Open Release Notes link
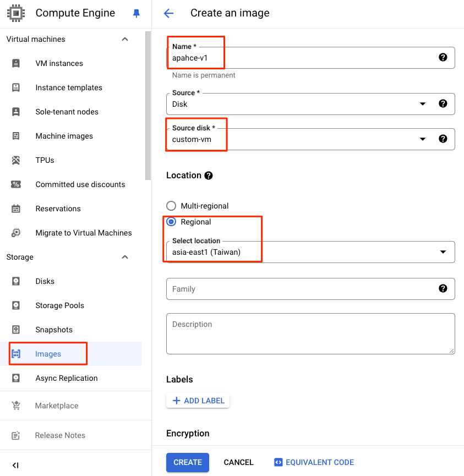This screenshot has height=476, width=464. [60, 435]
